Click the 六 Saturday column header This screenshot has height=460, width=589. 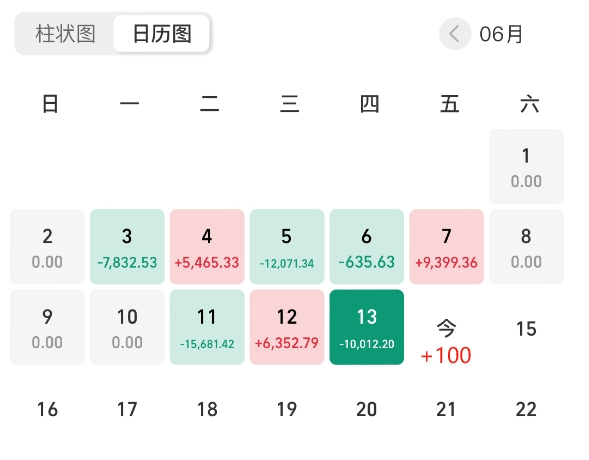tap(530, 104)
